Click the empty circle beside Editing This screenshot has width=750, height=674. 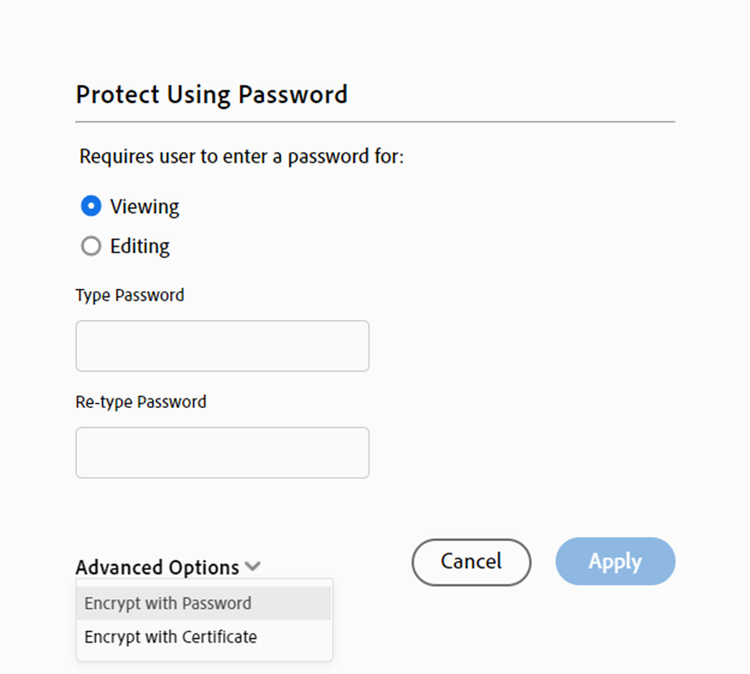click(x=91, y=246)
